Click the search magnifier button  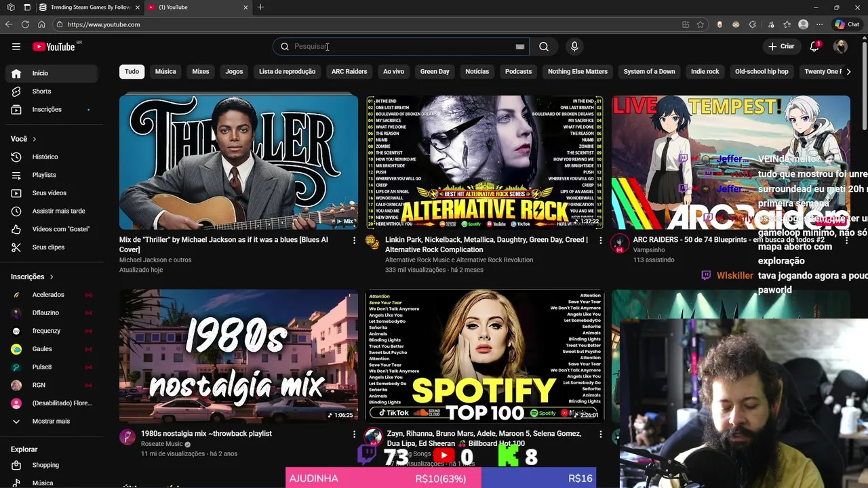coord(544,46)
